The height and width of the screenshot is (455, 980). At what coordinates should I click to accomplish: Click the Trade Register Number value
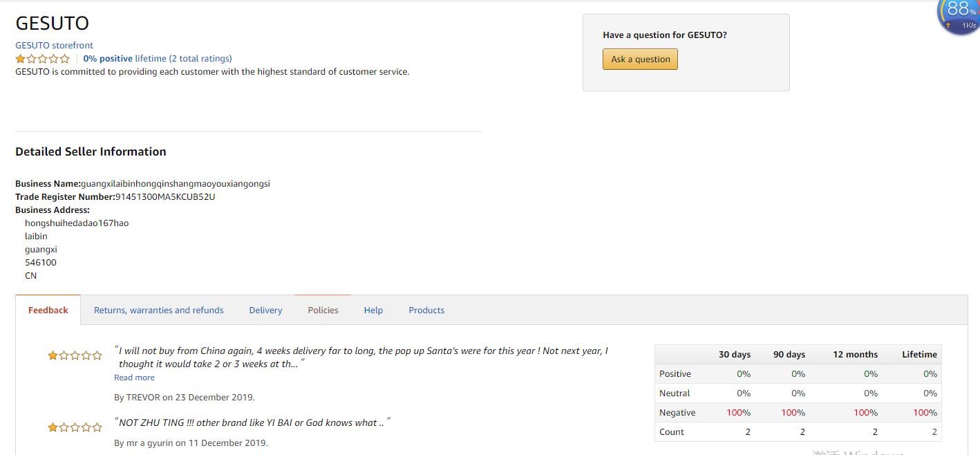pyautogui.click(x=165, y=197)
